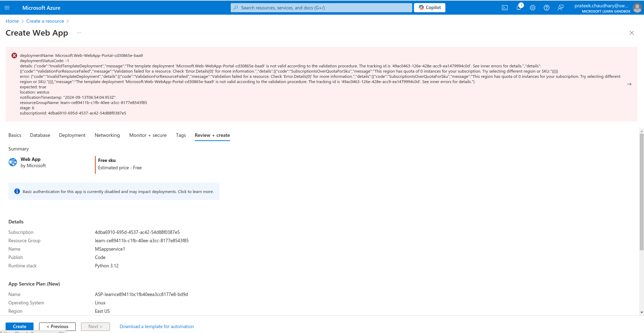The height and width of the screenshot is (333, 644).
Task: Switch to the Database tab
Action: click(x=40, y=135)
